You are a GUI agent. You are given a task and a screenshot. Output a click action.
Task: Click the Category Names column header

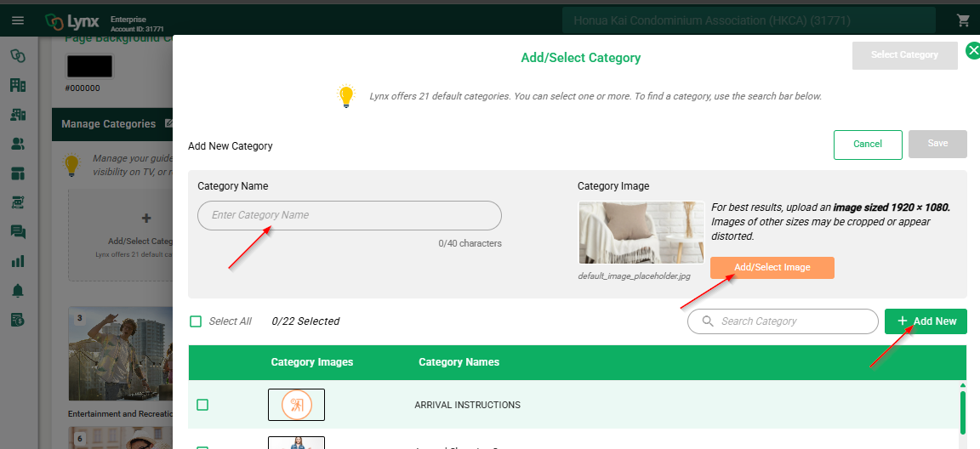click(x=459, y=362)
